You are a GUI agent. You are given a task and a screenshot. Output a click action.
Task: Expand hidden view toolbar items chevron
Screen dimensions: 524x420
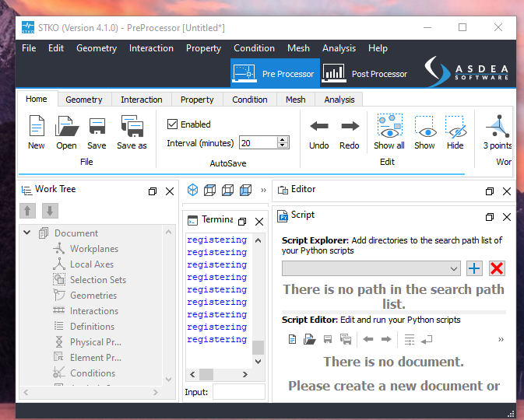click(x=263, y=191)
